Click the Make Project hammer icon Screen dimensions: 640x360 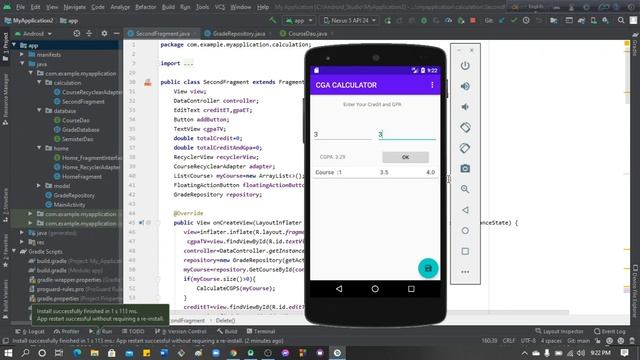(x=272, y=20)
